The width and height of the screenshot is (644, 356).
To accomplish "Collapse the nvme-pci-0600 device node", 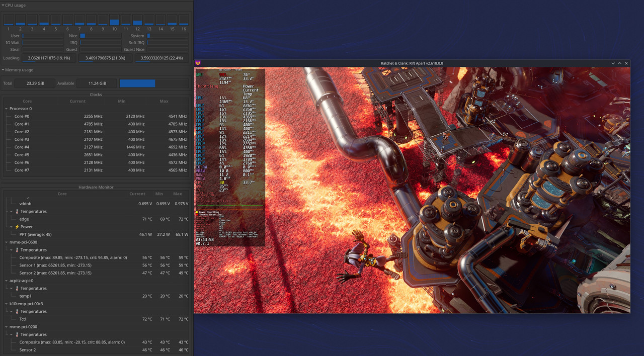I will (x=7, y=242).
